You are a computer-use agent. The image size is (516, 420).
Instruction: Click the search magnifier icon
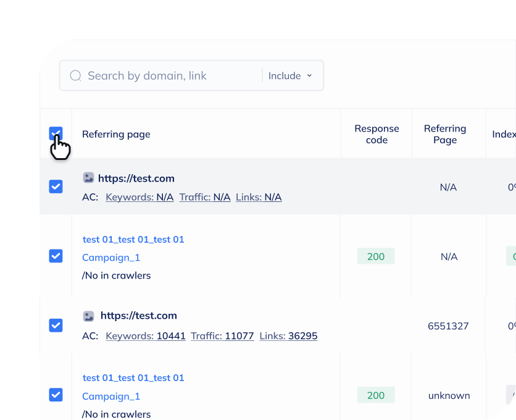(75, 76)
